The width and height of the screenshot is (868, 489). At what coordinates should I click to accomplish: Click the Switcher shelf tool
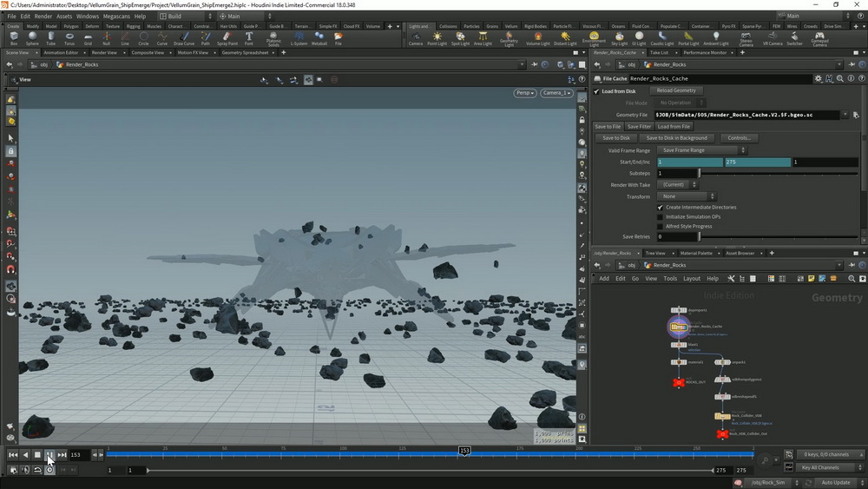(794, 38)
